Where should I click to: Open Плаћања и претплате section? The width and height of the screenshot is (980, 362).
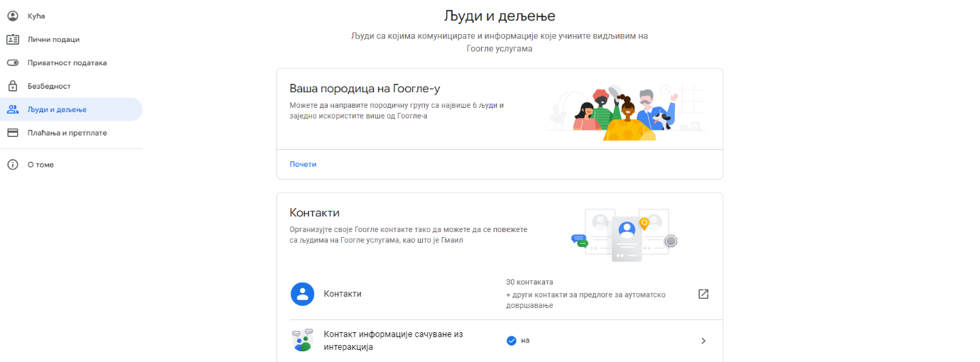[x=71, y=133]
